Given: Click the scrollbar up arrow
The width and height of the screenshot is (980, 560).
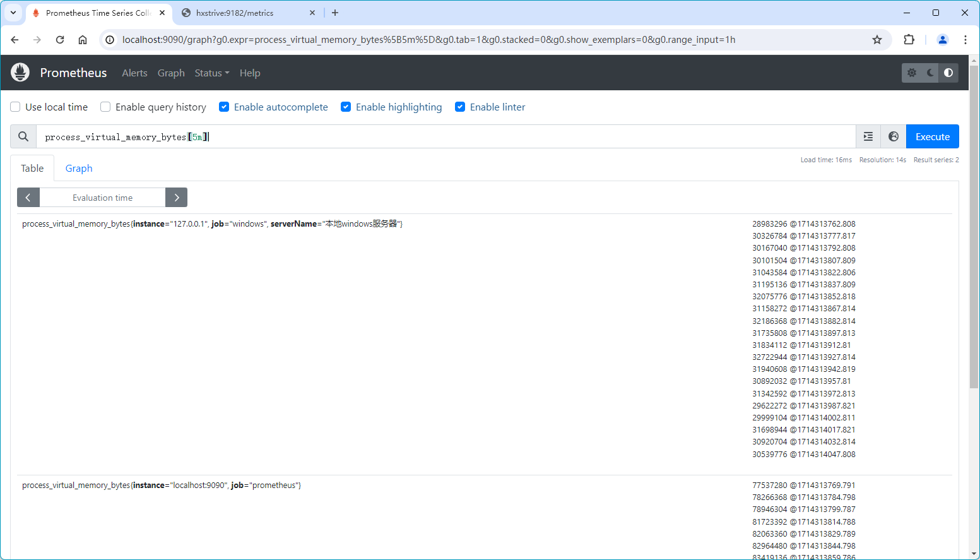Looking at the screenshot, I should click(974, 60).
